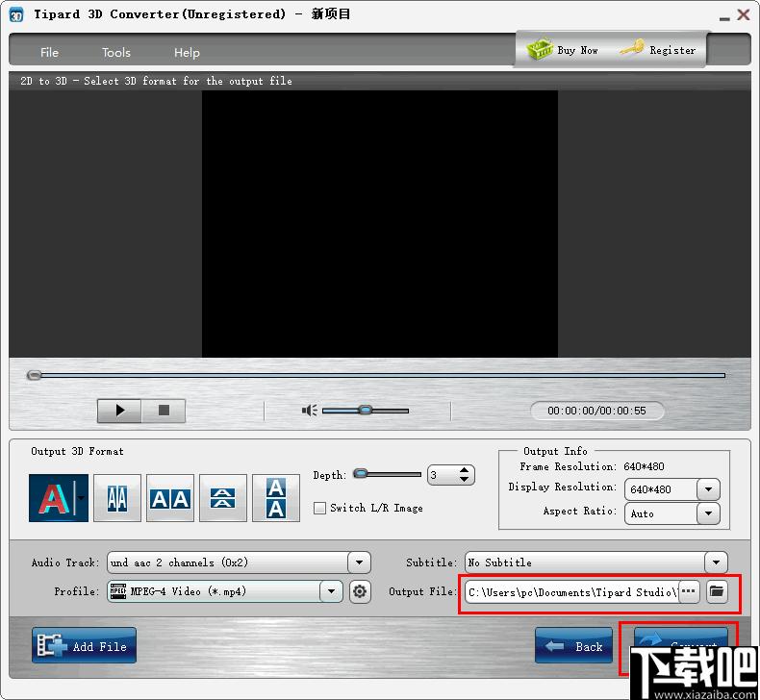Screen dimensions: 760x700
Task: Open the Tools menu
Action: (x=116, y=52)
